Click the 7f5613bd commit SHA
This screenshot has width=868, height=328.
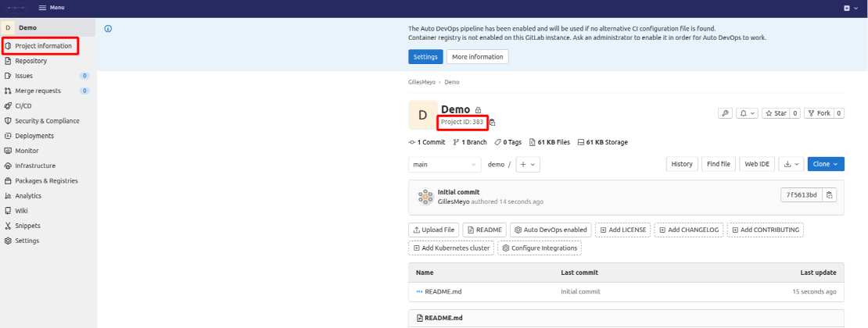pyautogui.click(x=802, y=194)
